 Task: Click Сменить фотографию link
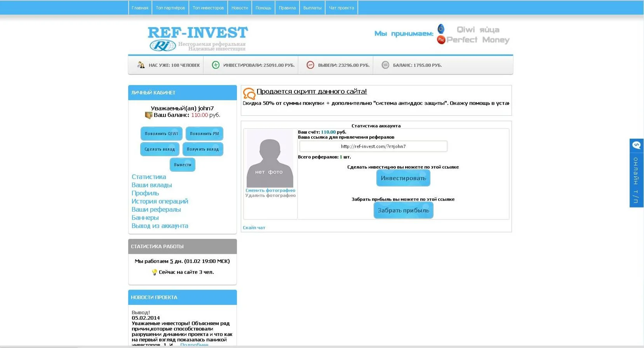270,190
